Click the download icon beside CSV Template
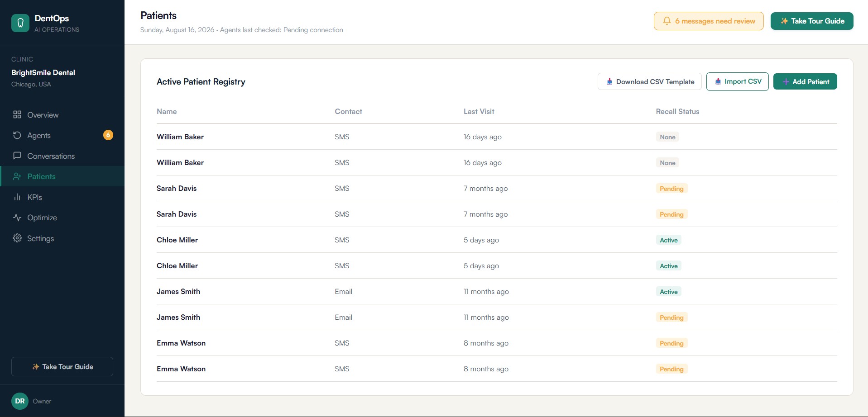This screenshot has width=868, height=417. coord(609,82)
